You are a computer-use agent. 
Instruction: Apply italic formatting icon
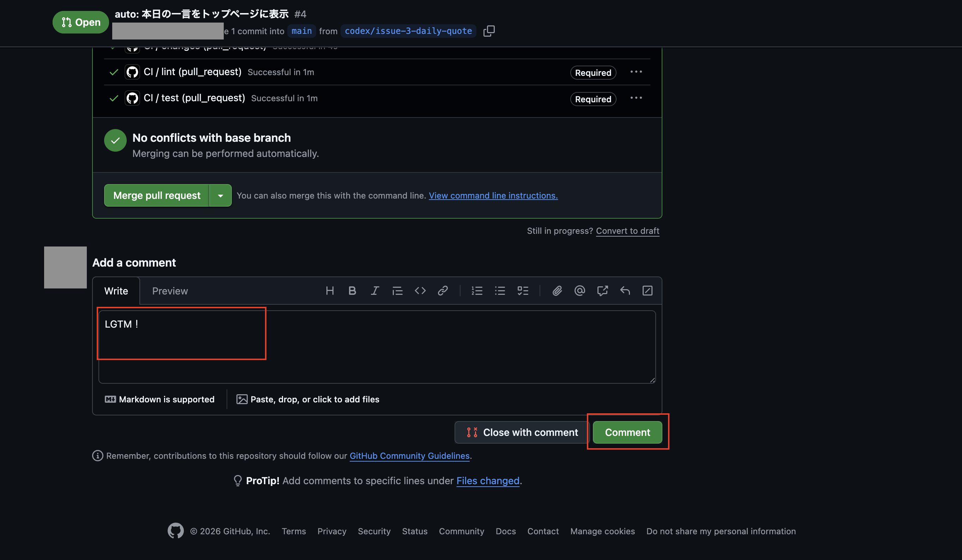click(375, 291)
